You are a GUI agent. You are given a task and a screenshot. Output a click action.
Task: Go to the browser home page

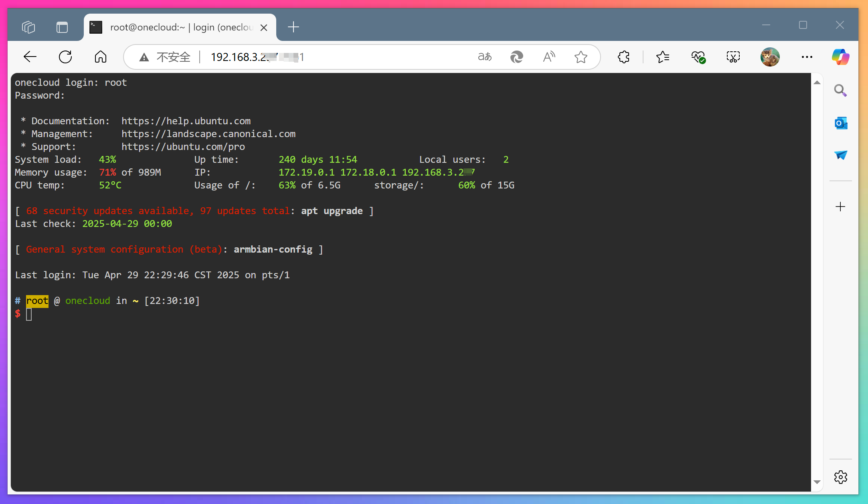click(x=101, y=57)
